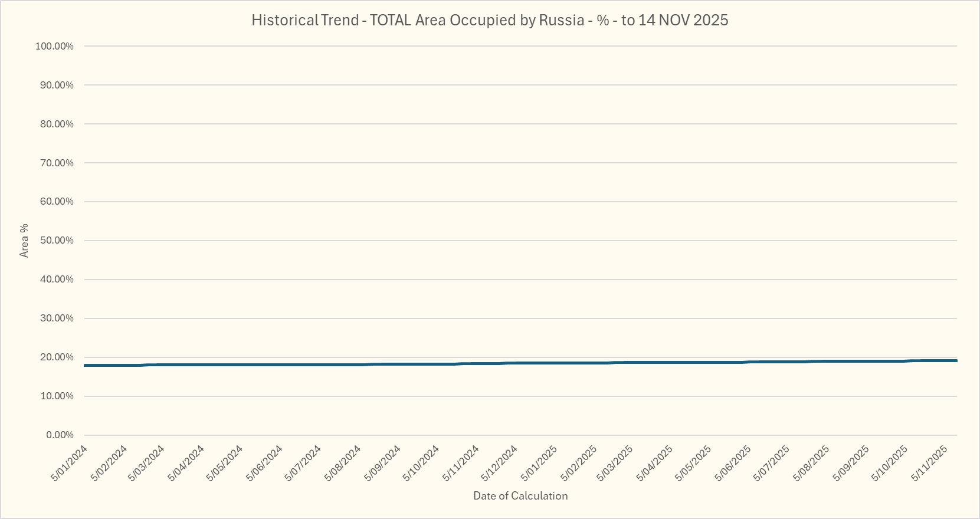Click the 5/11/2025 date label

(929, 464)
